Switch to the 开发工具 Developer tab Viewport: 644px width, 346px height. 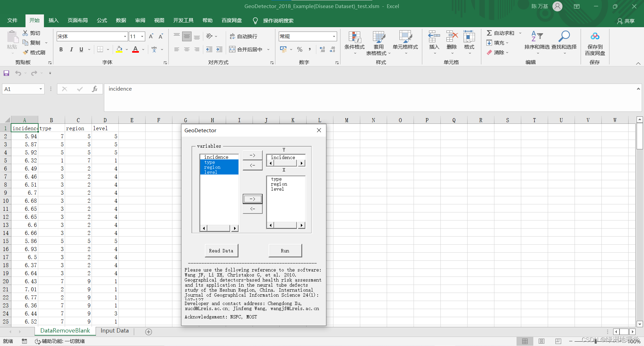183,20
